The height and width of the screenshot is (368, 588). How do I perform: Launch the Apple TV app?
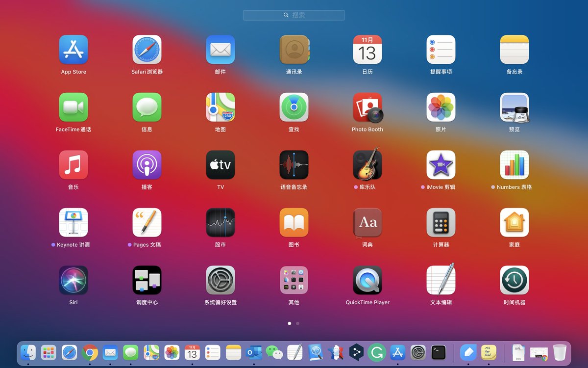pyautogui.click(x=220, y=165)
